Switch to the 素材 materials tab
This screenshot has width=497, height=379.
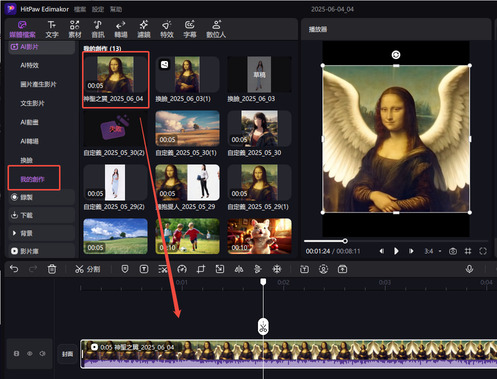click(x=75, y=29)
